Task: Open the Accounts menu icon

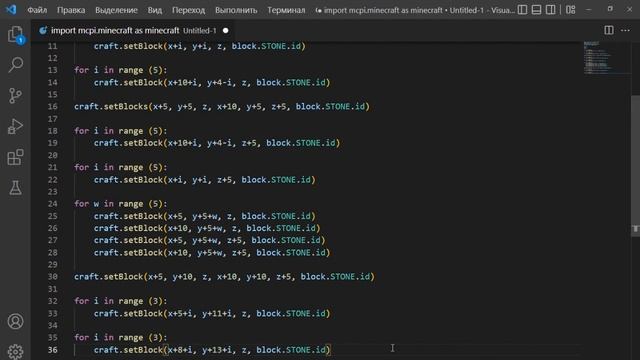Action: pos(16,322)
